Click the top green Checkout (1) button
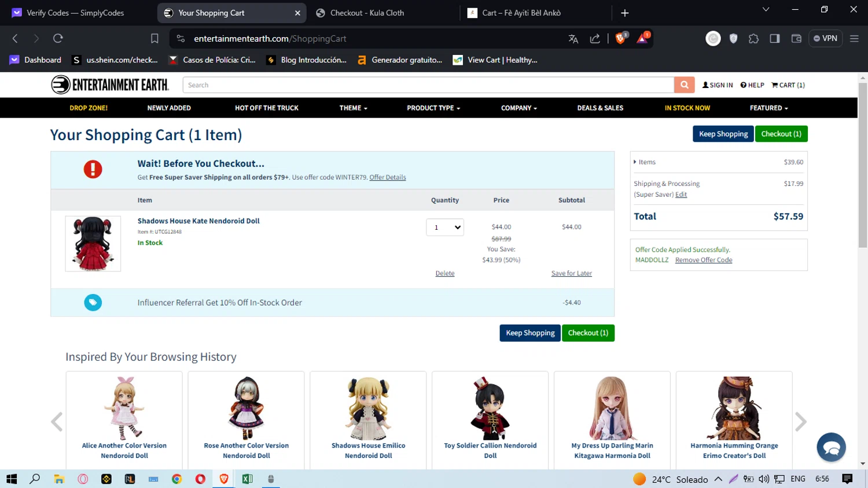Screen dimensions: 868x488 [781, 134]
